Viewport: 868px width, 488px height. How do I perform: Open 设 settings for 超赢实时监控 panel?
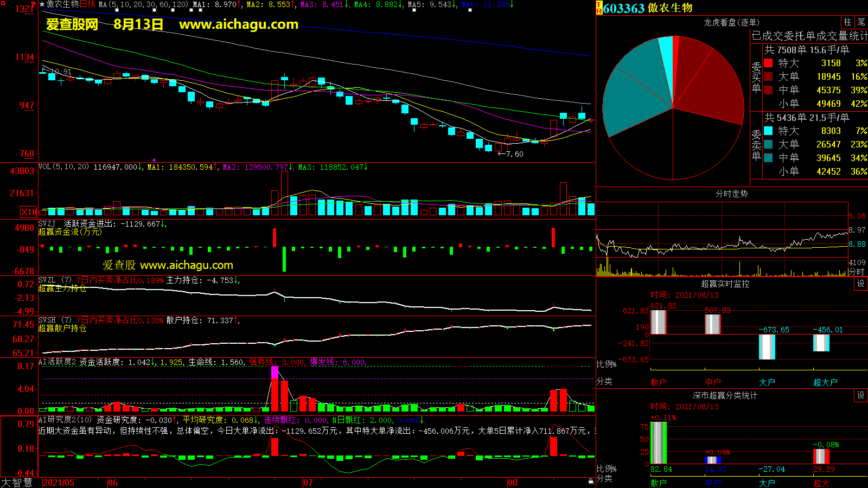861,284
